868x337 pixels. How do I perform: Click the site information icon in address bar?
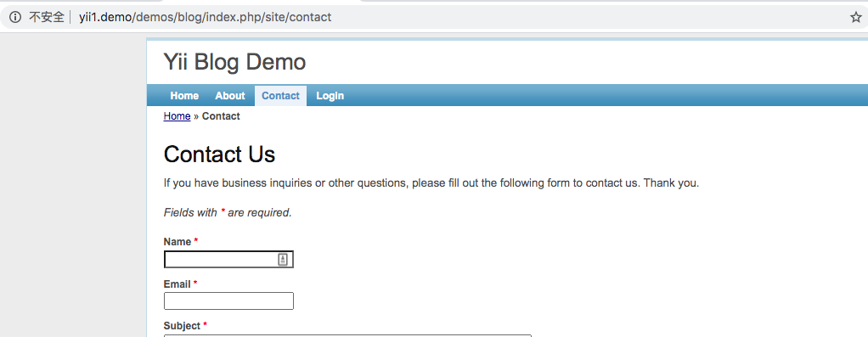[x=15, y=17]
